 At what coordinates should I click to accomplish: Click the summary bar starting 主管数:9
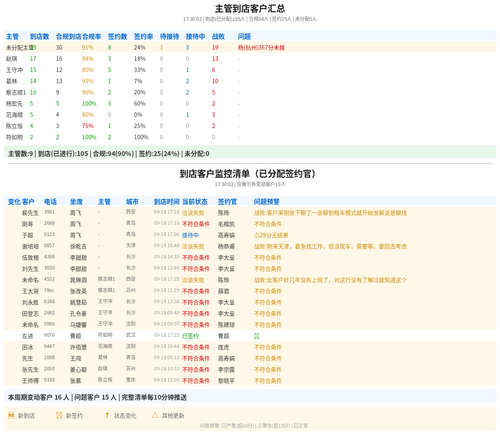click(x=250, y=153)
